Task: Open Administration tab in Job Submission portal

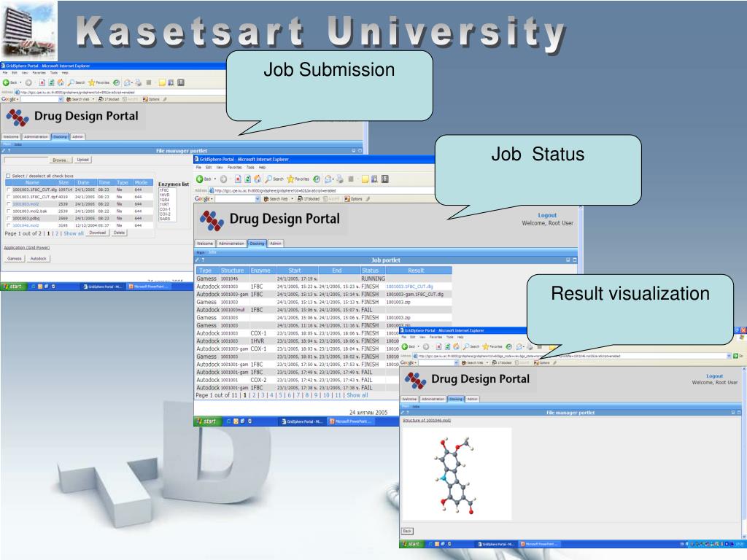Action: tap(36, 136)
